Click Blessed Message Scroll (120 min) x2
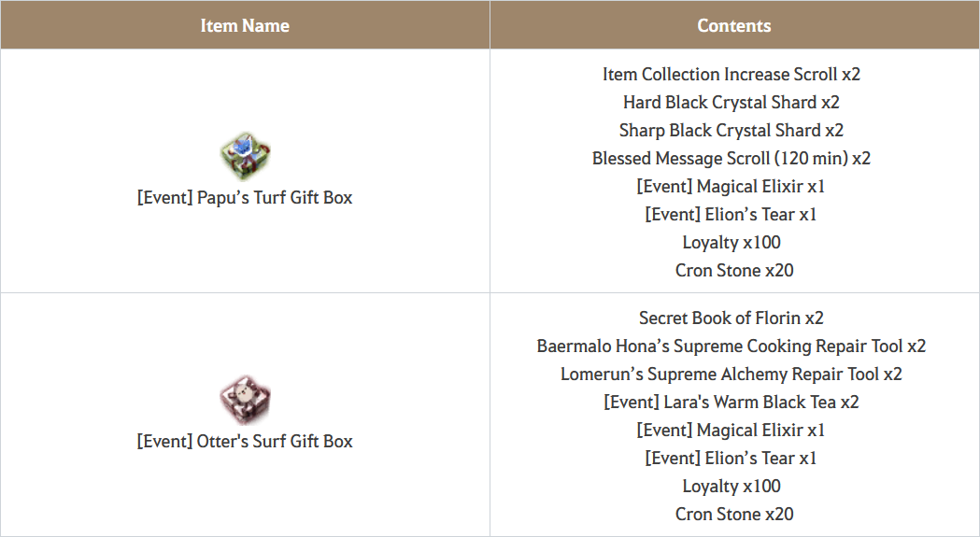The width and height of the screenshot is (980, 537). [x=731, y=159]
